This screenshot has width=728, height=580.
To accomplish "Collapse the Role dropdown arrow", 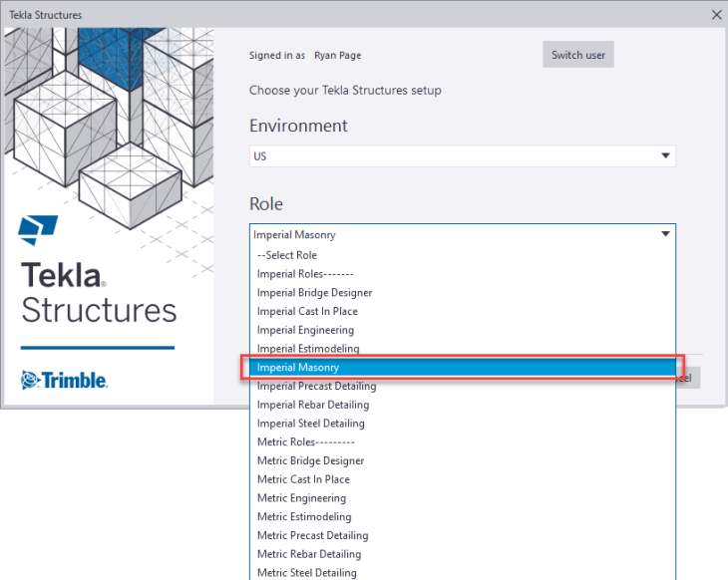I will [665, 234].
